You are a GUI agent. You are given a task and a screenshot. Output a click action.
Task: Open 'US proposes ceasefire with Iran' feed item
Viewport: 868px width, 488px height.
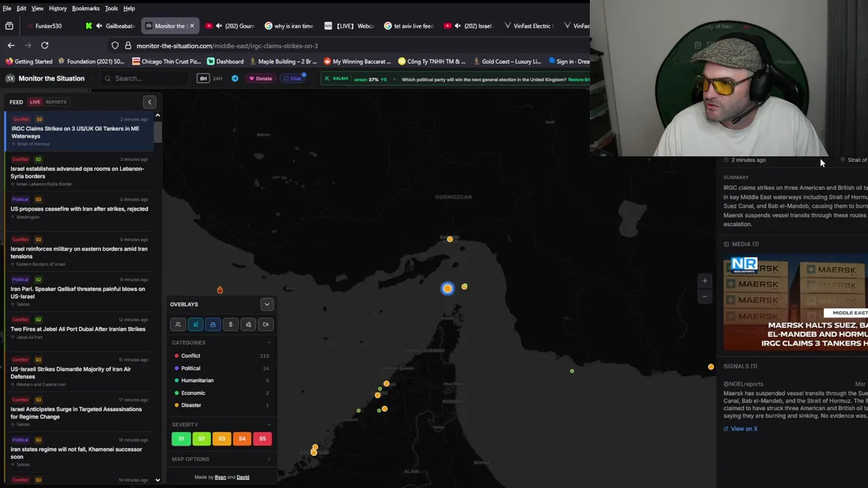[x=79, y=209]
